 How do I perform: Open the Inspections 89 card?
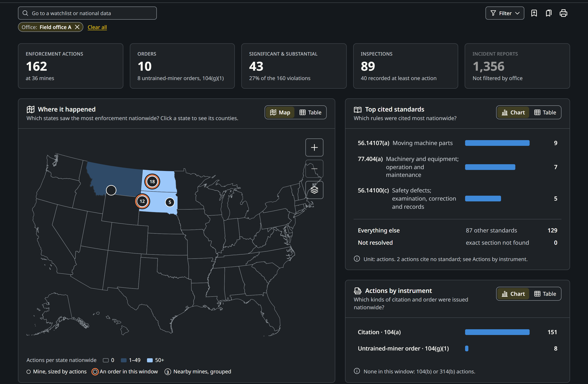[405, 66]
